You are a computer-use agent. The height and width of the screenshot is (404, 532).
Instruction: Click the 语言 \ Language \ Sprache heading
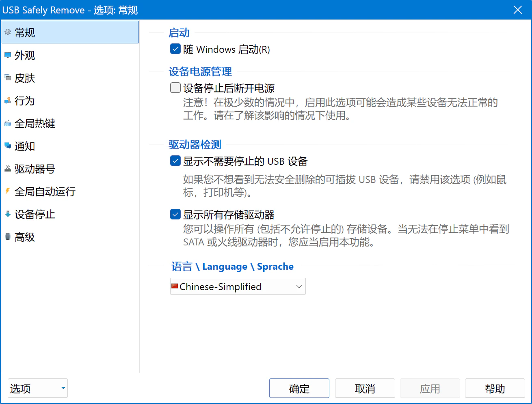click(x=232, y=266)
